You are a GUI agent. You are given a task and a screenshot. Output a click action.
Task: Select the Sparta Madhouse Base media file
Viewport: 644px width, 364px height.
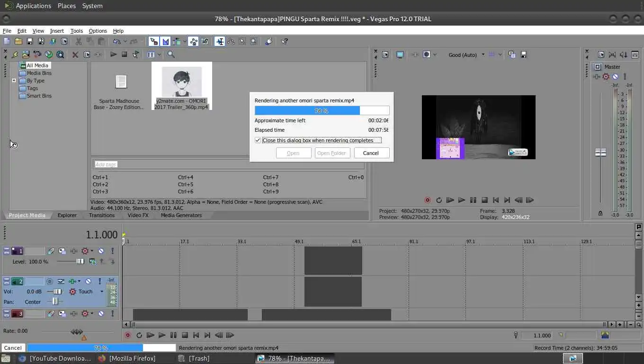click(x=119, y=92)
